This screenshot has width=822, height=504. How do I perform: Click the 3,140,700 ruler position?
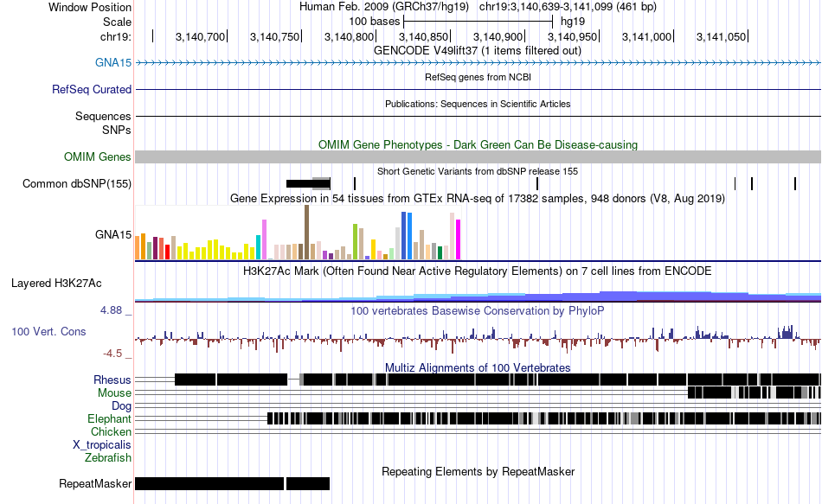point(200,36)
